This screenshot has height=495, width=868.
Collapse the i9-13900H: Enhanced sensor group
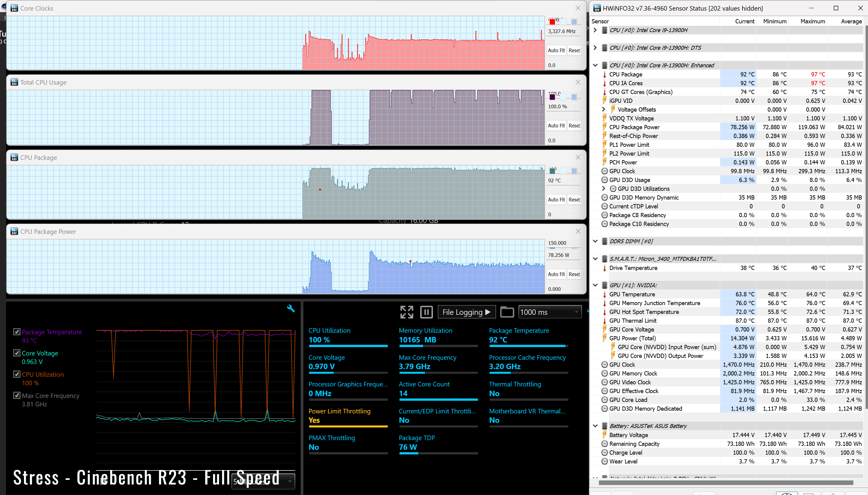click(x=595, y=65)
